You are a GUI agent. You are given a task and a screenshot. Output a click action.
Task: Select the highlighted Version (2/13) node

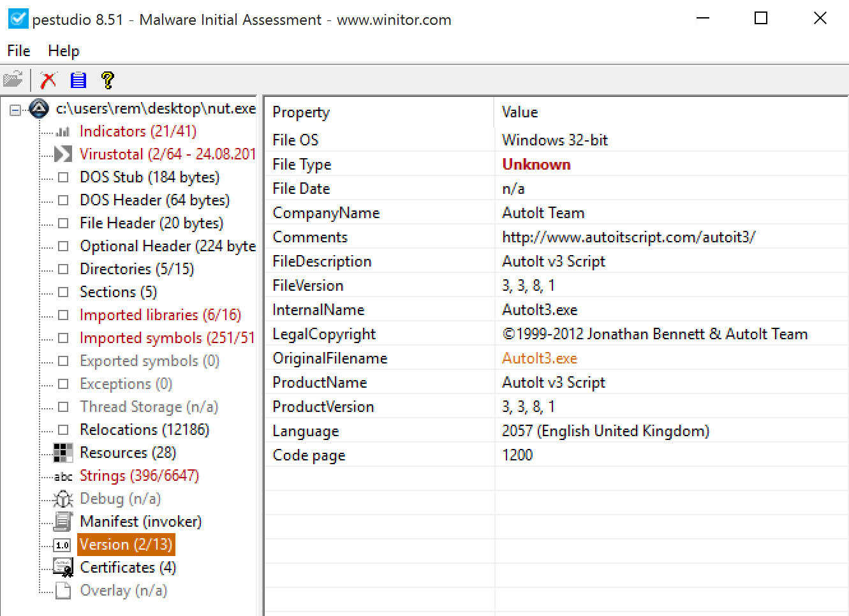coord(126,545)
